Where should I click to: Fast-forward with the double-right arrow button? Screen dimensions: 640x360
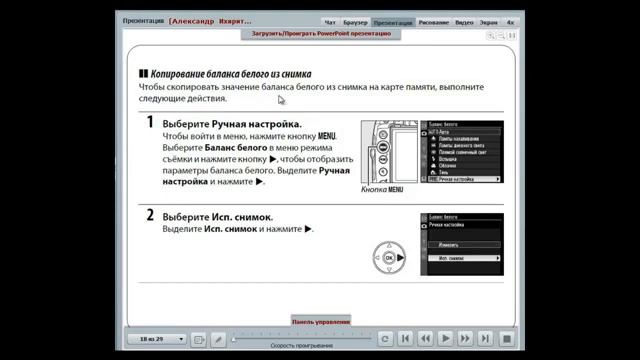[x=465, y=339]
